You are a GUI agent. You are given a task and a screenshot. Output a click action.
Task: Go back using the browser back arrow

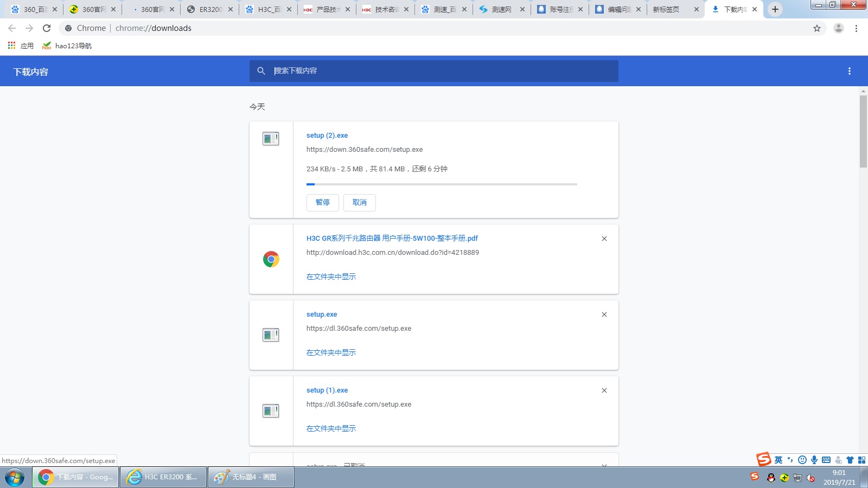(x=12, y=28)
